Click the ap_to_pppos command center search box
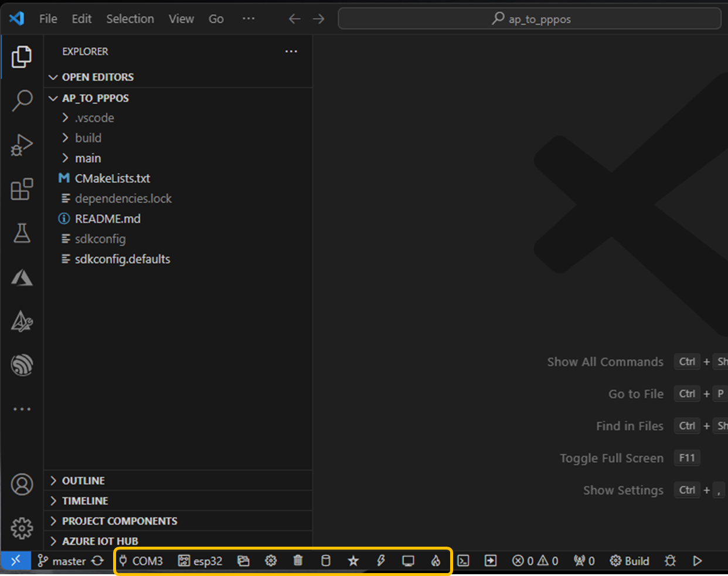 coord(530,19)
